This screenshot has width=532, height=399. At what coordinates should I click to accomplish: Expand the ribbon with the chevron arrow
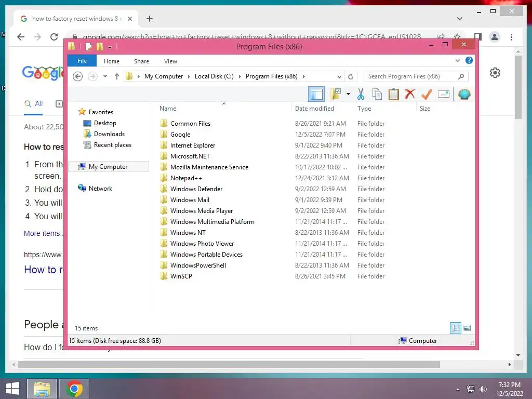(x=457, y=60)
